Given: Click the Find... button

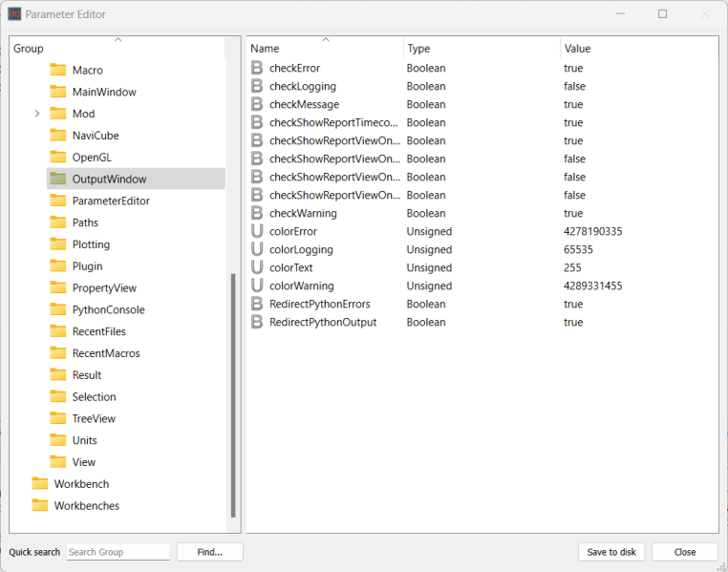Looking at the screenshot, I should 209,552.
